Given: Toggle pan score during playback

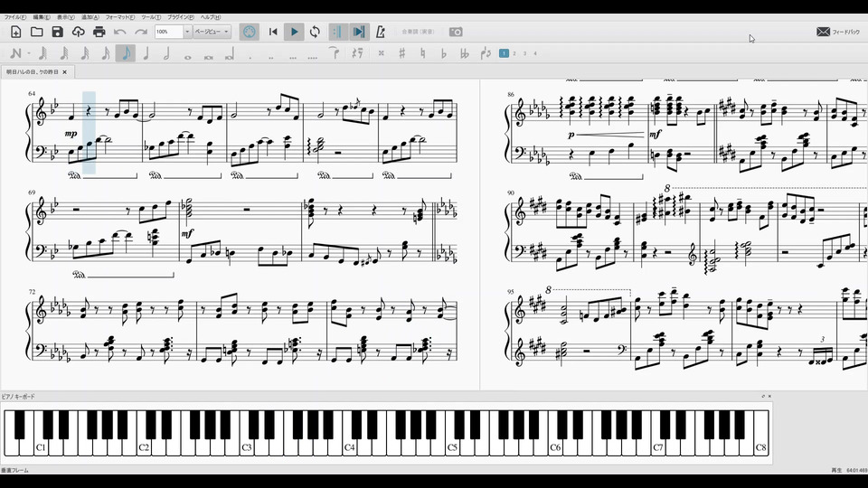Looking at the screenshot, I should tap(359, 33).
